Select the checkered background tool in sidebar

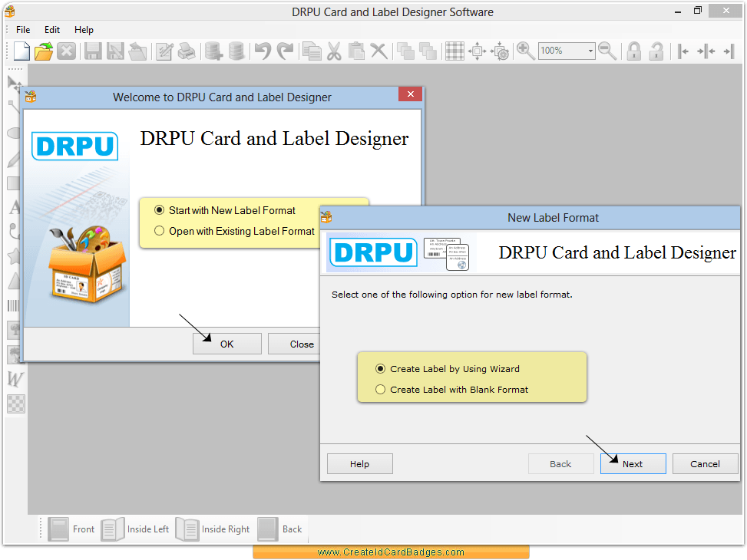coord(16,404)
